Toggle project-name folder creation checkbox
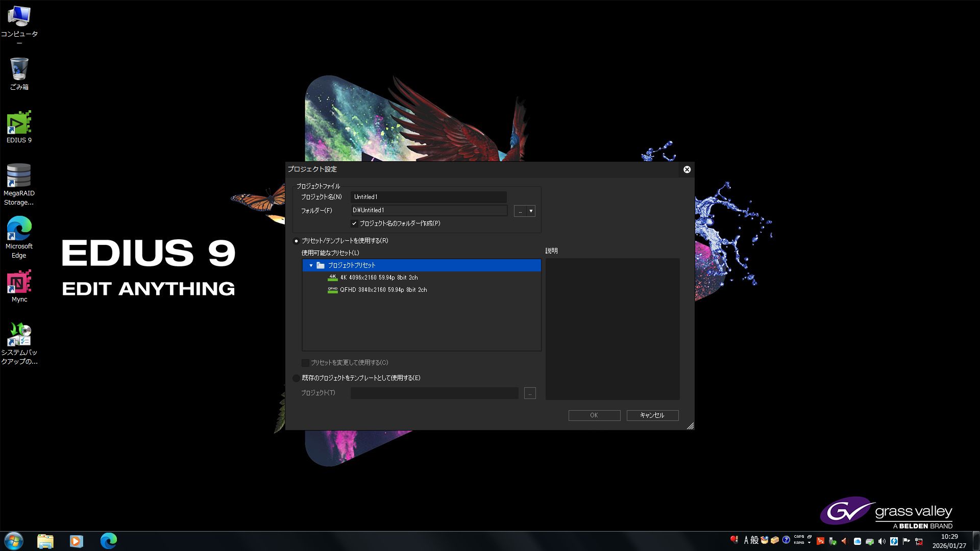The width and height of the screenshot is (980, 551). (354, 223)
